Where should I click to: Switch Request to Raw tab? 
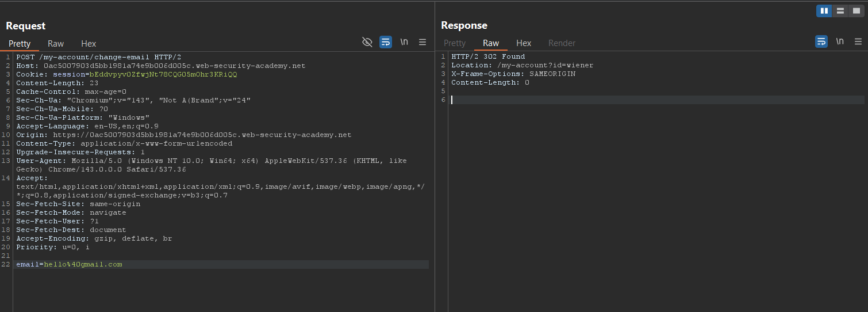tap(56, 44)
